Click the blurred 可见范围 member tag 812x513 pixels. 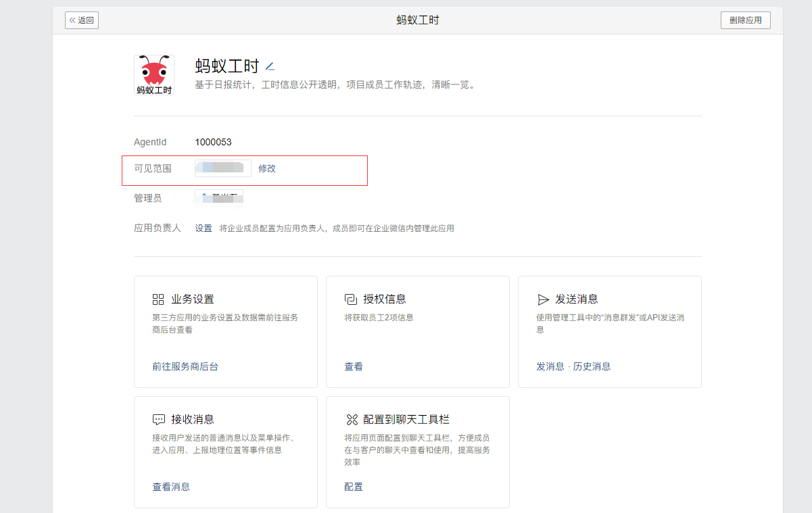coord(223,168)
